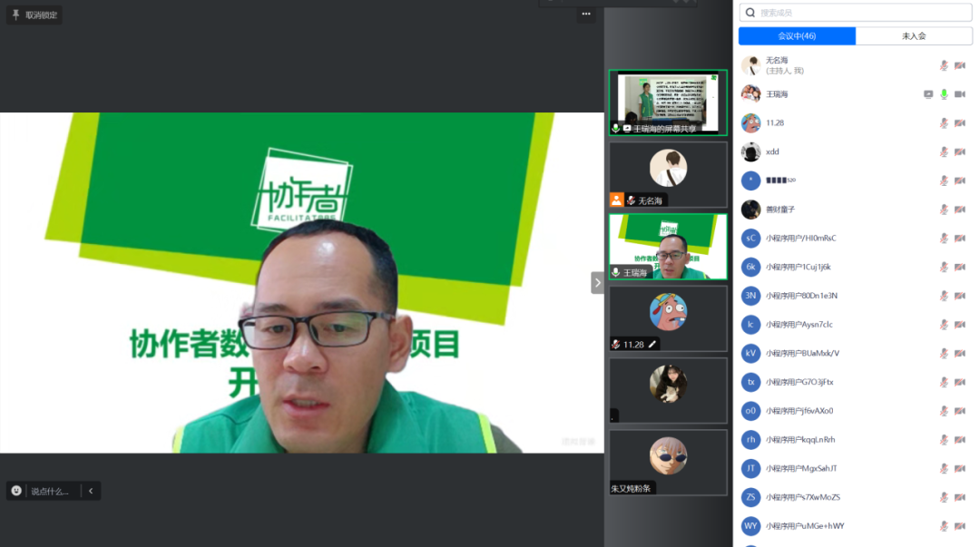
Task: Click microphone icon for 小程序用户G7O3jFtx
Action: tap(944, 382)
